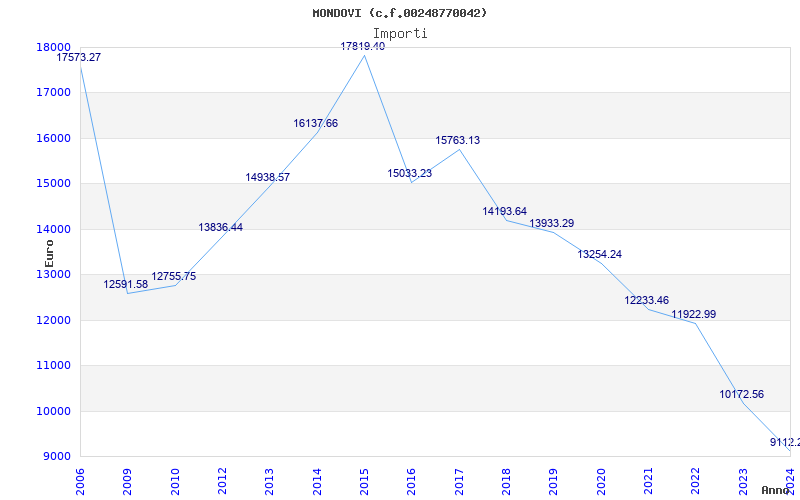Click x-axis year label 2023
Image resolution: width=800 pixels, height=500 pixels.
coord(743,482)
